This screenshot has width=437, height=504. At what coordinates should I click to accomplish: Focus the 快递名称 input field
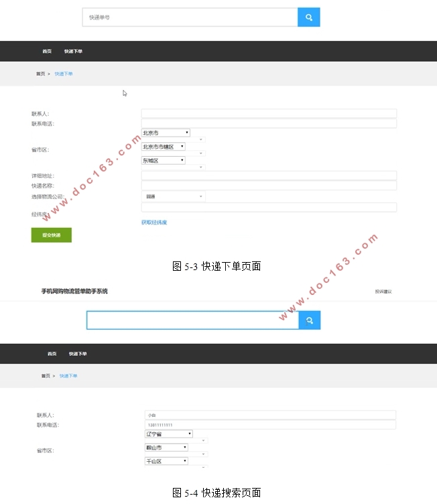click(269, 186)
